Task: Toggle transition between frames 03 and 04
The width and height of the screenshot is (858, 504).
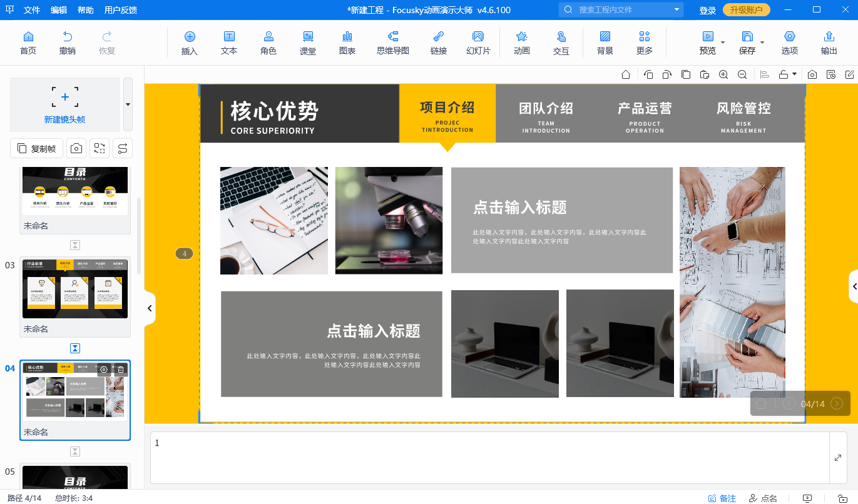Action: [75, 348]
